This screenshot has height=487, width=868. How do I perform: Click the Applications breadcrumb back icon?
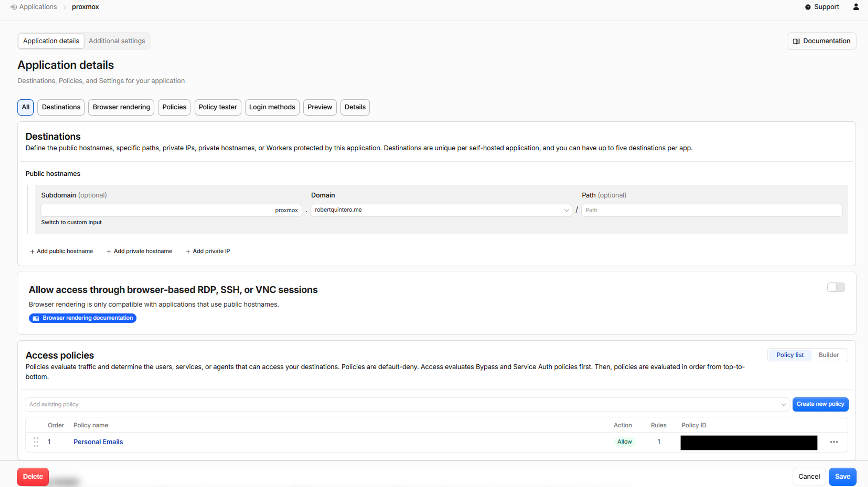14,7
